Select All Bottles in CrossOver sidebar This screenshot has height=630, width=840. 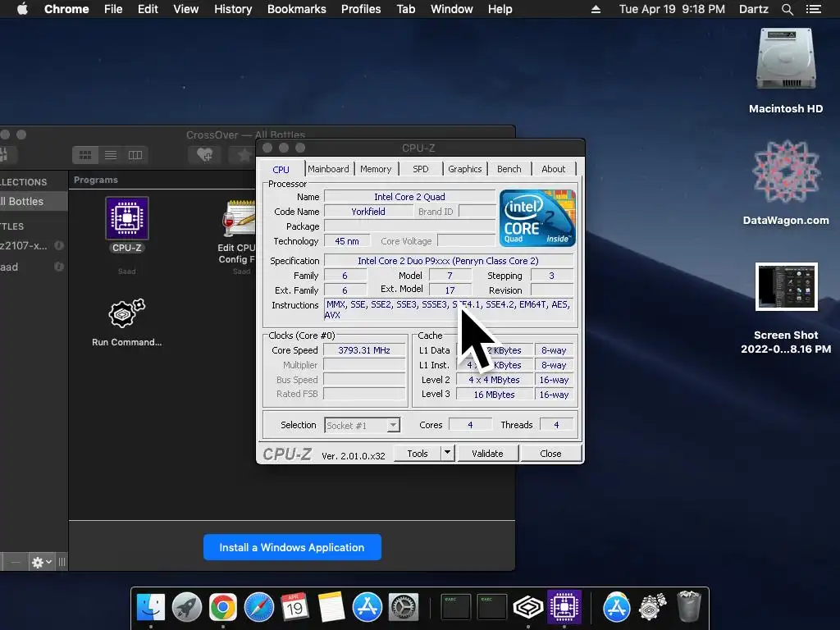coord(32,202)
